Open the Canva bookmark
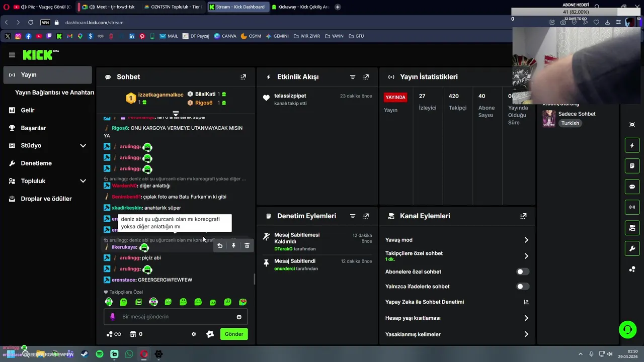 pyautogui.click(x=225, y=36)
